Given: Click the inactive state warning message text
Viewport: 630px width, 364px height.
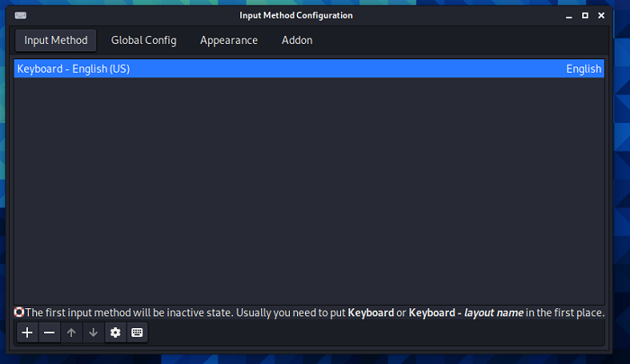Looking at the screenshot, I should click(315, 313).
